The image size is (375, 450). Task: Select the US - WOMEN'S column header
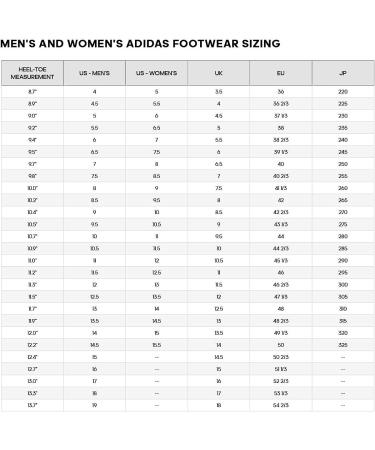[x=156, y=73]
